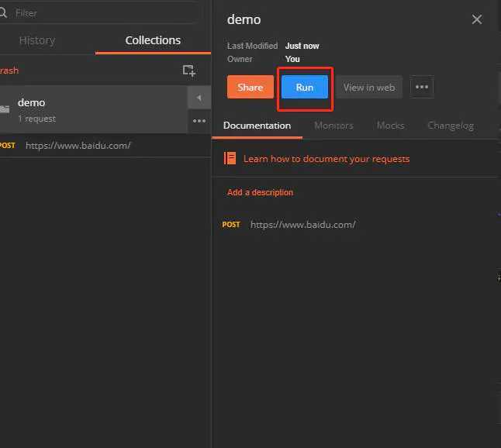Click the View in web button
501x448 pixels.
(369, 87)
